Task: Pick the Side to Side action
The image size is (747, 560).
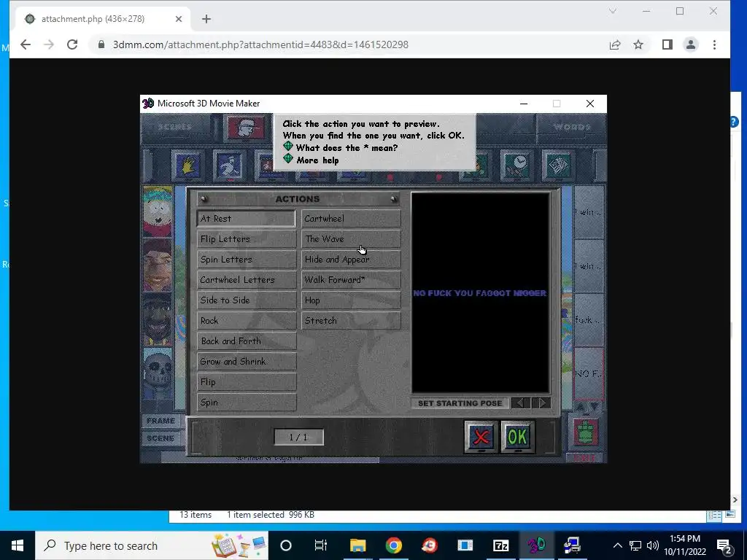Action: point(247,300)
